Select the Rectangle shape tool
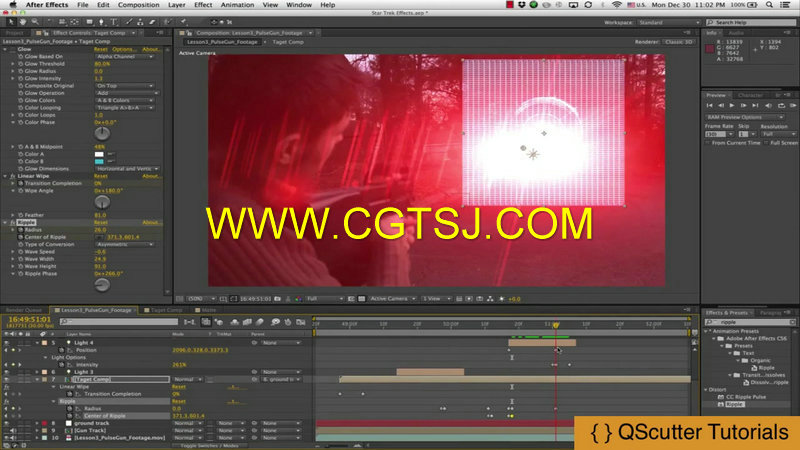 tap(89, 22)
